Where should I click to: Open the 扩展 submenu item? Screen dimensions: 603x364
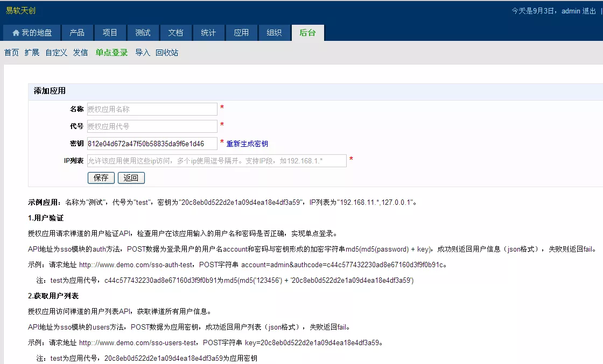(x=32, y=53)
